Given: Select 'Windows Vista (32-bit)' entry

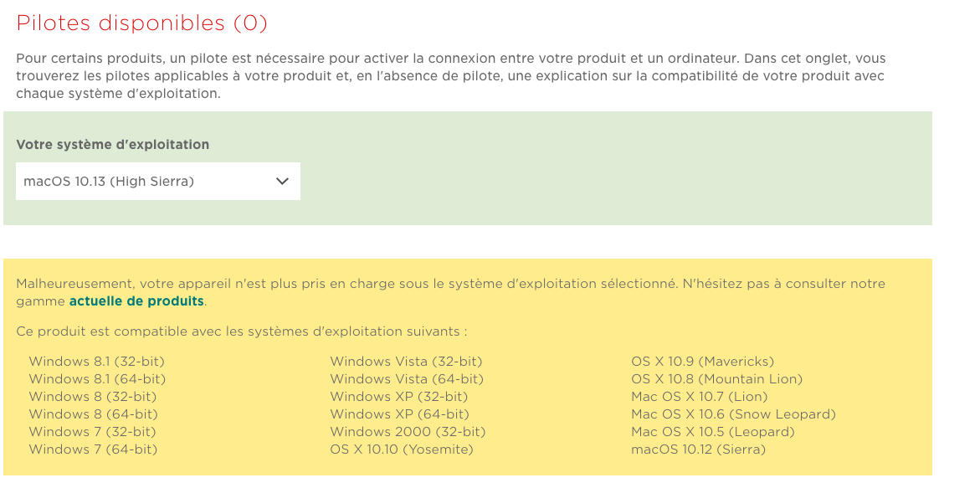Looking at the screenshot, I should pyautogui.click(x=406, y=362).
